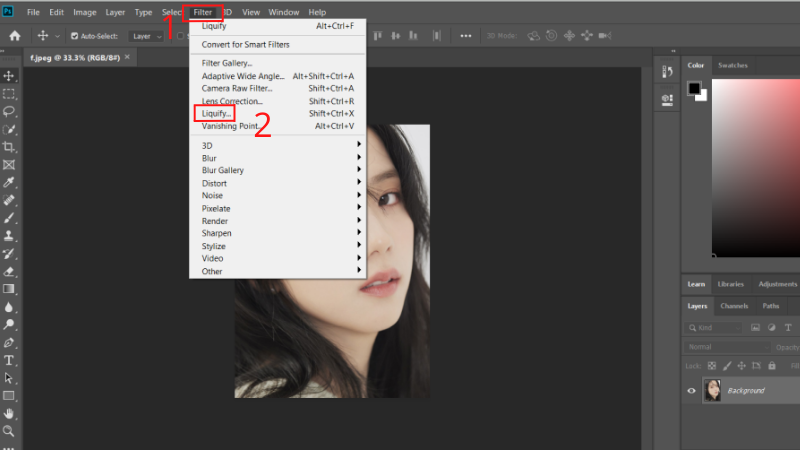
Task: Select the Move tool in toolbar
Action: pos(9,76)
